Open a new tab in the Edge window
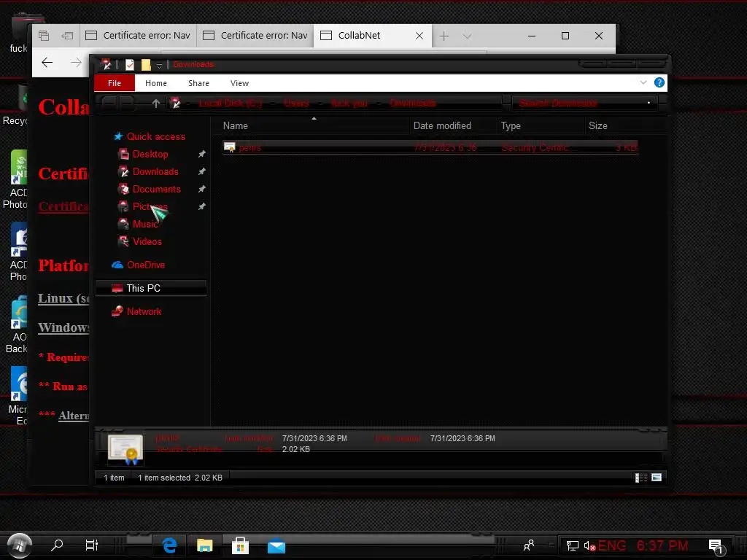Image resolution: width=747 pixels, height=560 pixels. (444, 36)
